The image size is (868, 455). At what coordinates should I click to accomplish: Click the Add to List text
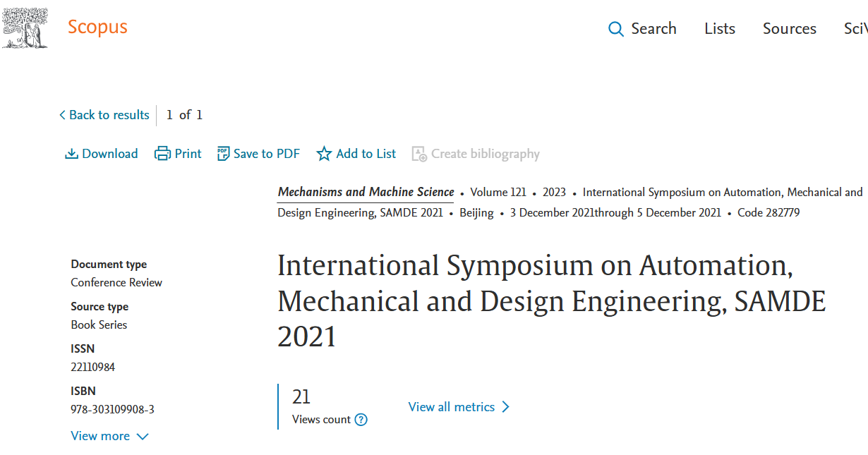click(366, 154)
